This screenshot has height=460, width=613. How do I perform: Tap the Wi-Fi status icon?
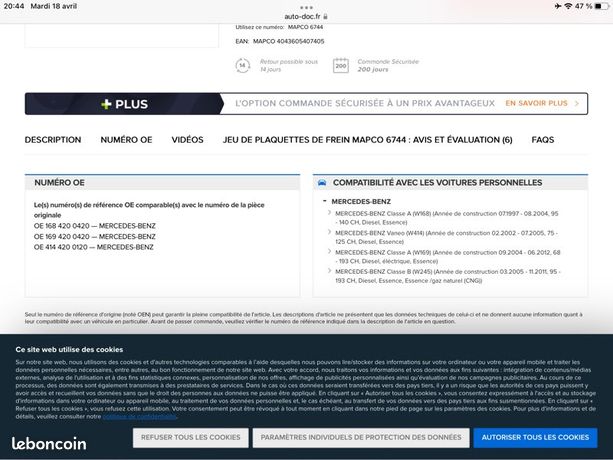[x=568, y=6]
